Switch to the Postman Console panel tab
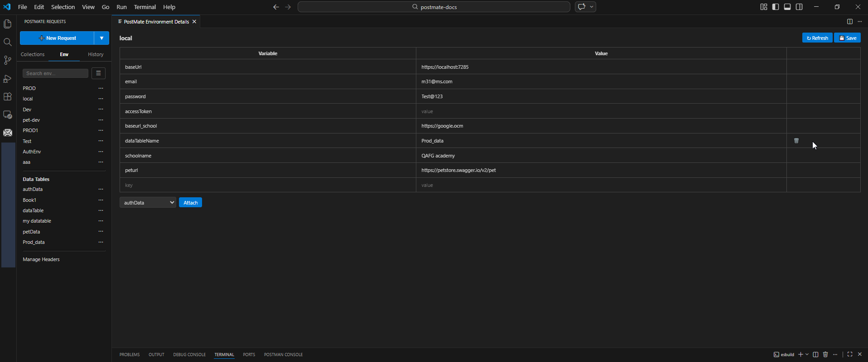The height and width of the screenshot is (362, 868). (x=283, y=355)
